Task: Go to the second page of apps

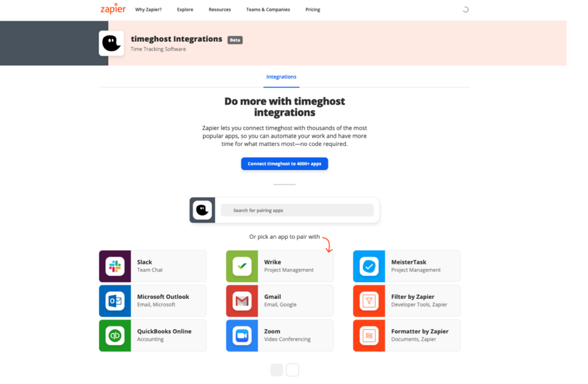Action: tap(292, 370)
